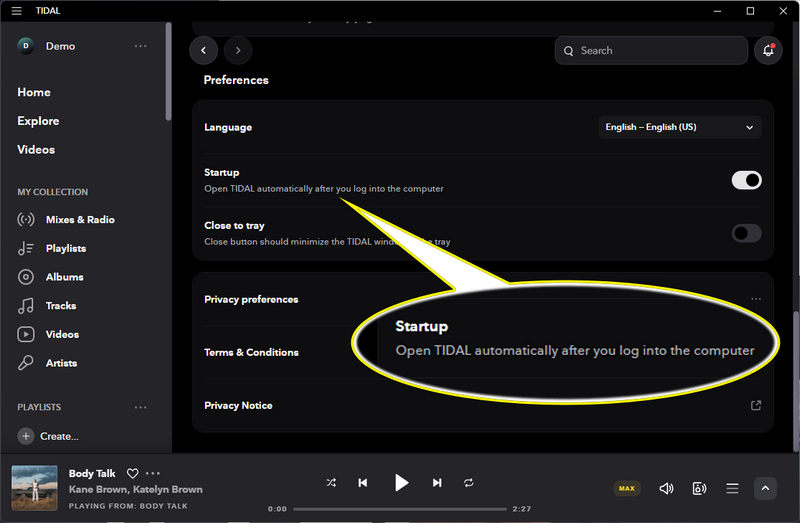
Task: Open Videos in My Collection
Action: 62,334
